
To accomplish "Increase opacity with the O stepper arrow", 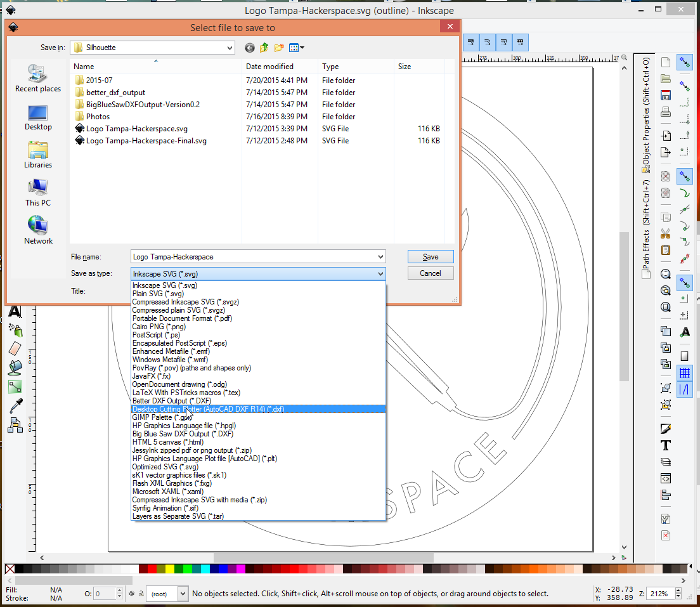I will [119, 591].
